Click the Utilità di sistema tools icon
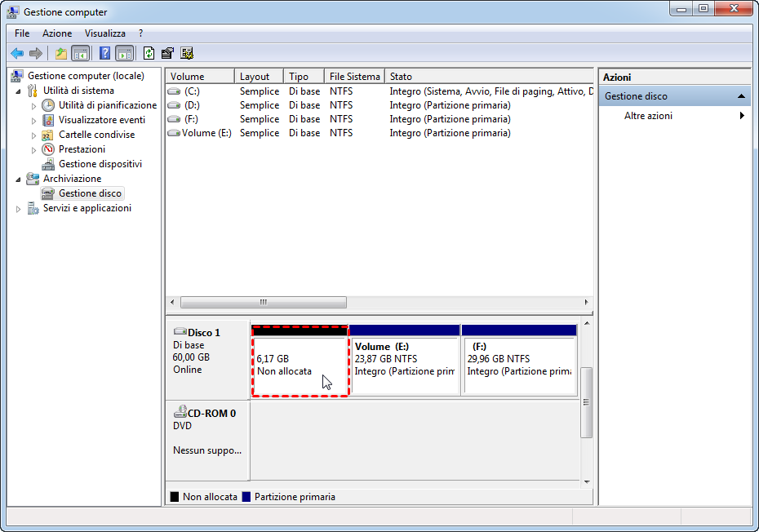The image size is (759, 532). click(33, 91)
